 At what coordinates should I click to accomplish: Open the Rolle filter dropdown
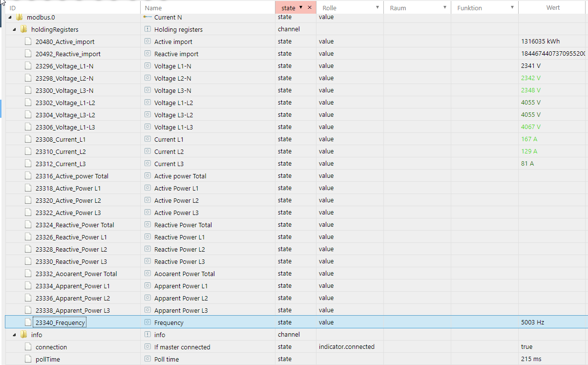click(x=378, y=7)
